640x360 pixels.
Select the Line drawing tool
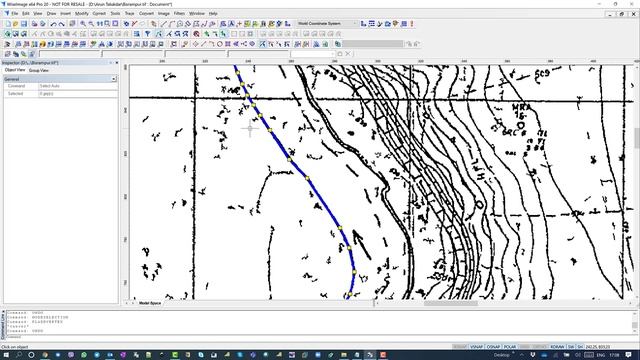point(164,24)
